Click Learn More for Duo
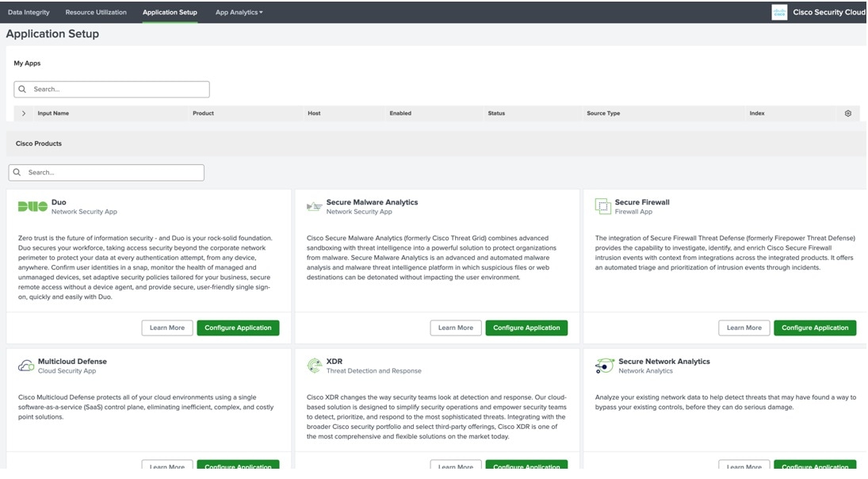This screenshot has height=479, width=868. [x=167, y=328]
